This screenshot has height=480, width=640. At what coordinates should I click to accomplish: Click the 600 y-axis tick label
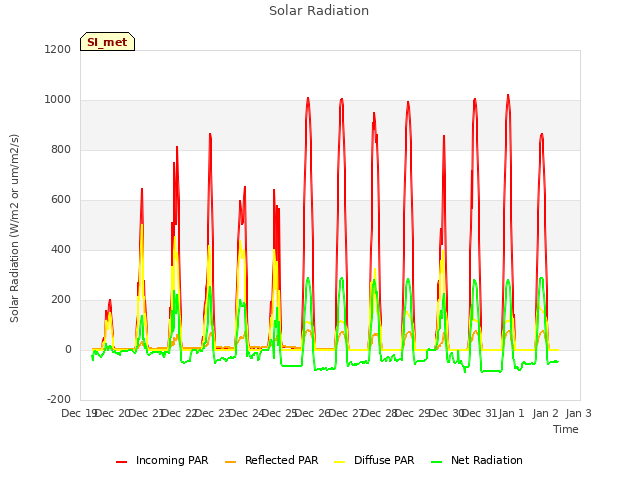click(x=61, y=200)
